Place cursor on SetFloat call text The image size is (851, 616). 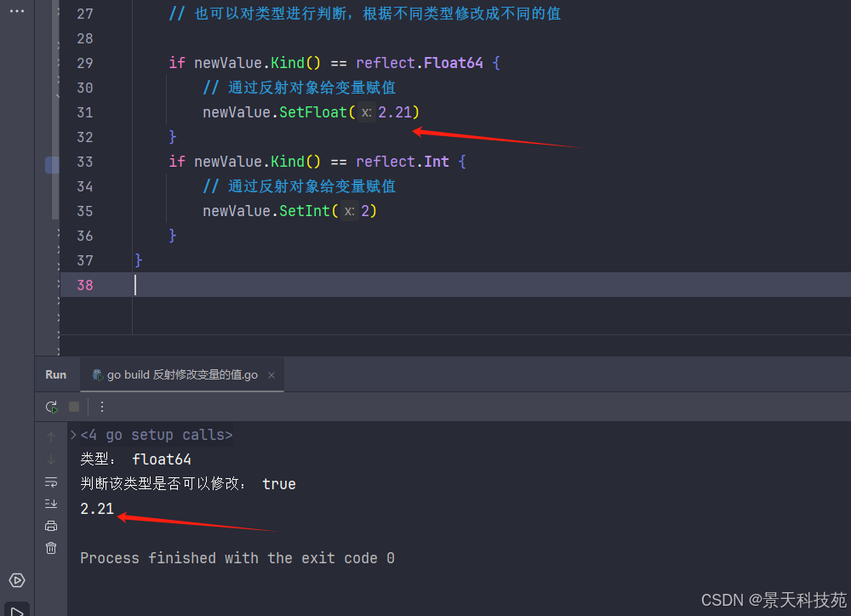(313, 112)
